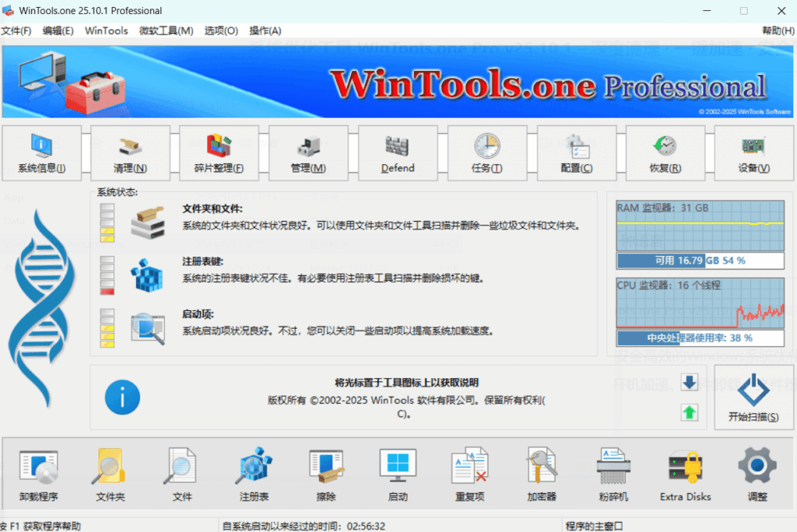Launch the 碎片整理 defragment tool

[x=219, y=152]
